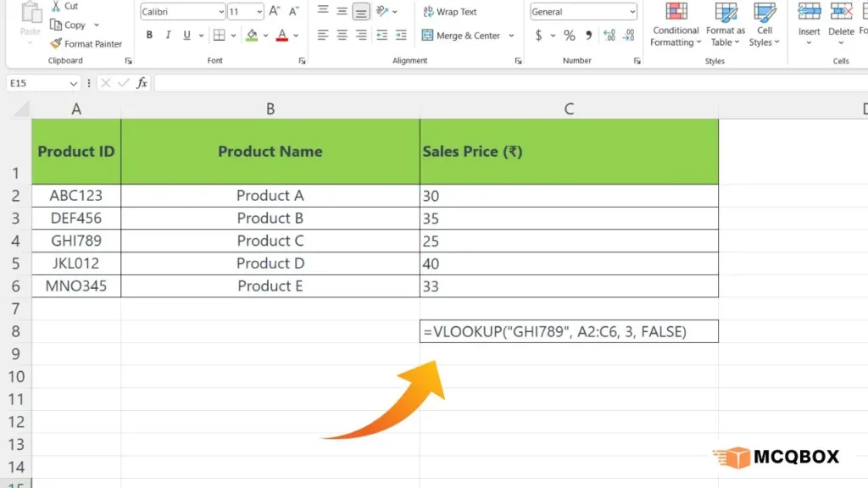Toggle italic formatting
The height and width of the screenshot is (488, 868).
[x=167, y=34]
